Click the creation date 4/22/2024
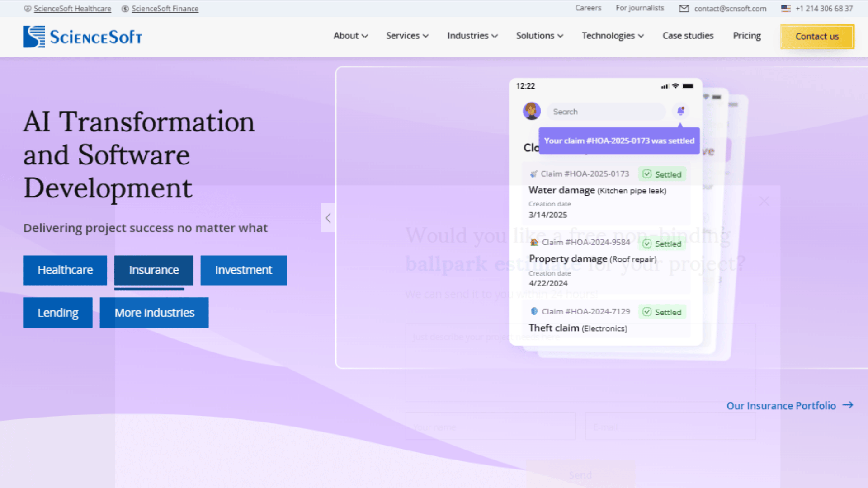Viewport: 868px width, 488px height. [548, 283]
